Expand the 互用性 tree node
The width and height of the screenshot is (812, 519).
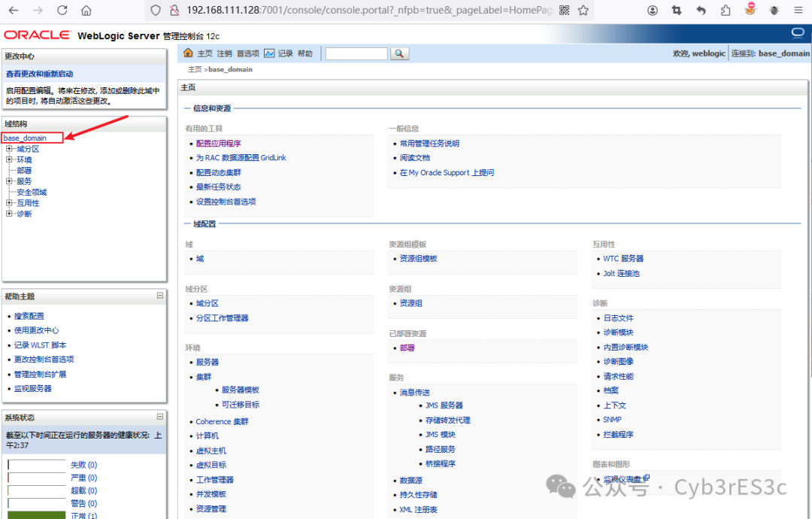click(x=9, y=203)
